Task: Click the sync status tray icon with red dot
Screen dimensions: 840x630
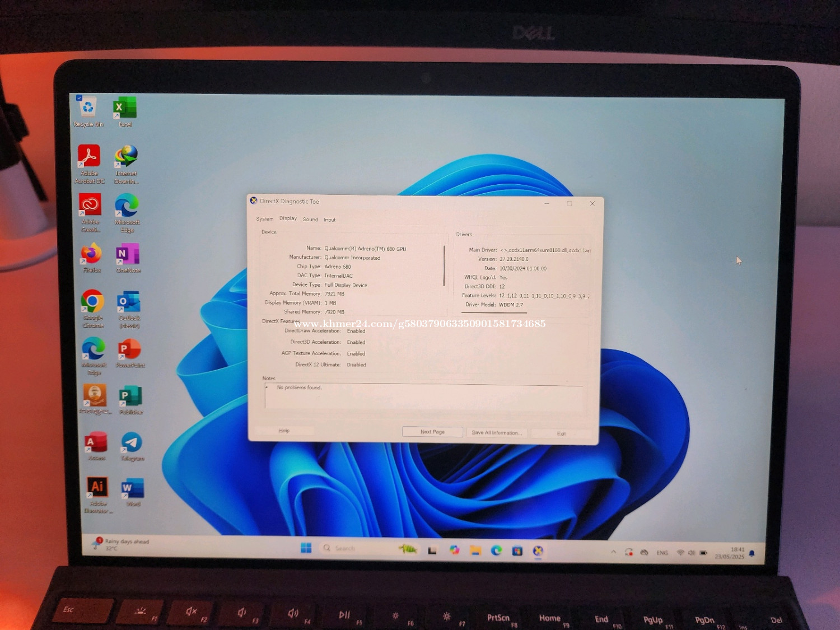Action: (x=629, y=552)
